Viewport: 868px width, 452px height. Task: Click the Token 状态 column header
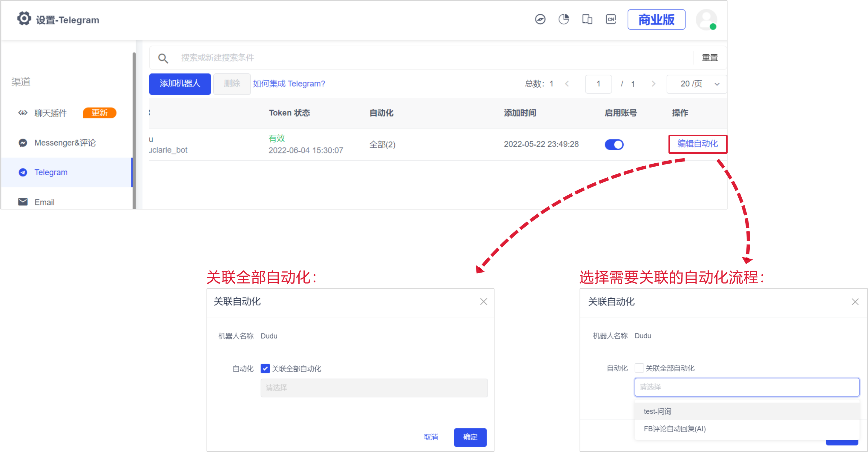(289, 113)
